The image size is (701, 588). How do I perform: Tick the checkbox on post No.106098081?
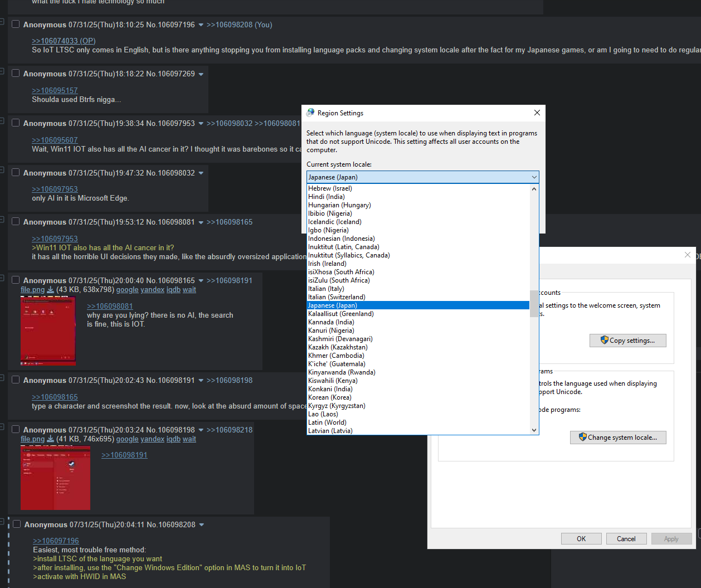(16, 221)
